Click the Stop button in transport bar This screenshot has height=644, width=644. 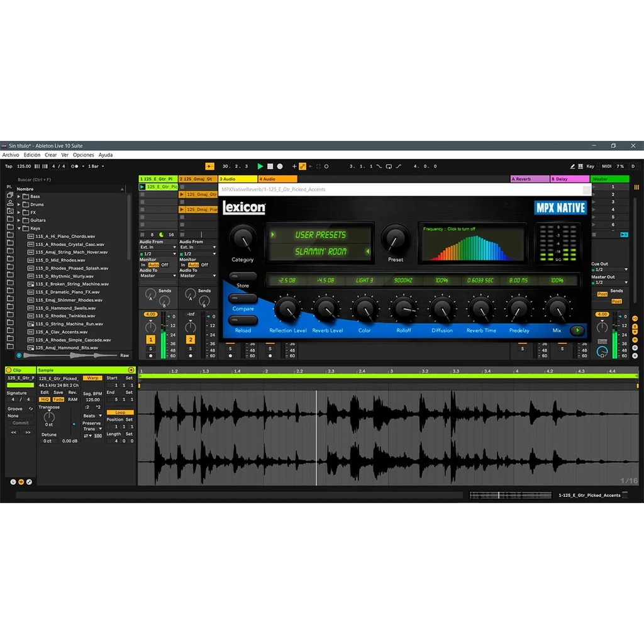[x=270, y=166]
